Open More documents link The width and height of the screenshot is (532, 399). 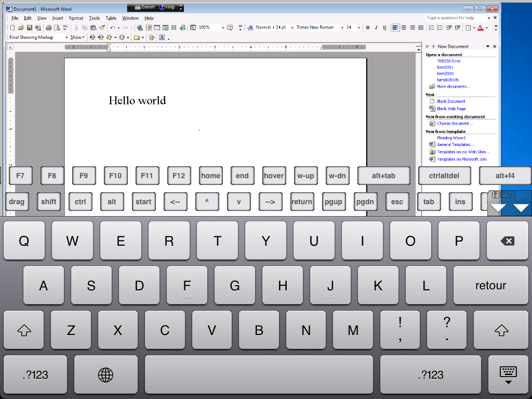[x=454, y=87]
